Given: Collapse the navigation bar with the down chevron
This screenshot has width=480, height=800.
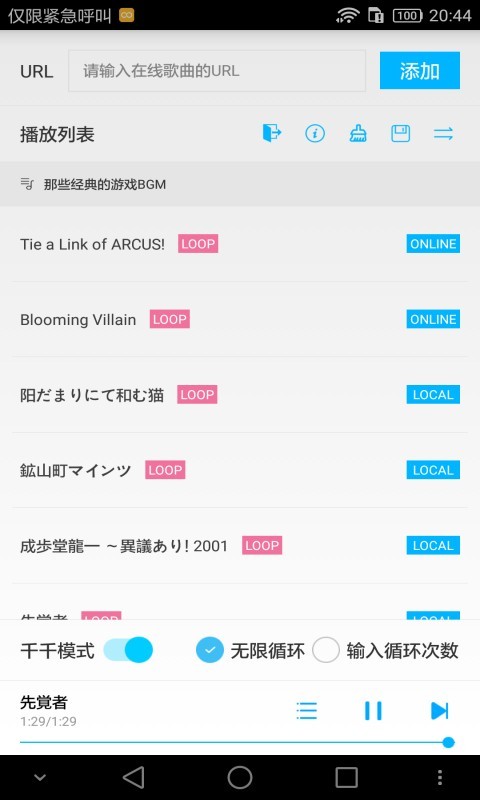Looking at the screenshot, I should pyautogui.click(x=40, y=778).
